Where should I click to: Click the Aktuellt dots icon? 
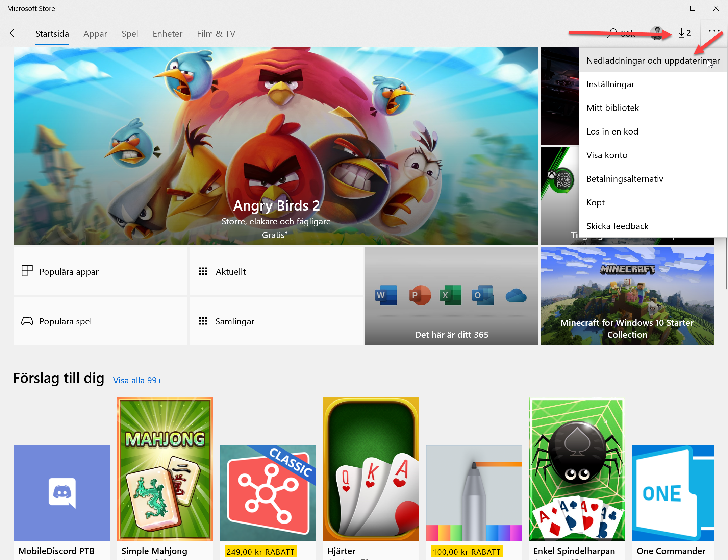point(203,271)
